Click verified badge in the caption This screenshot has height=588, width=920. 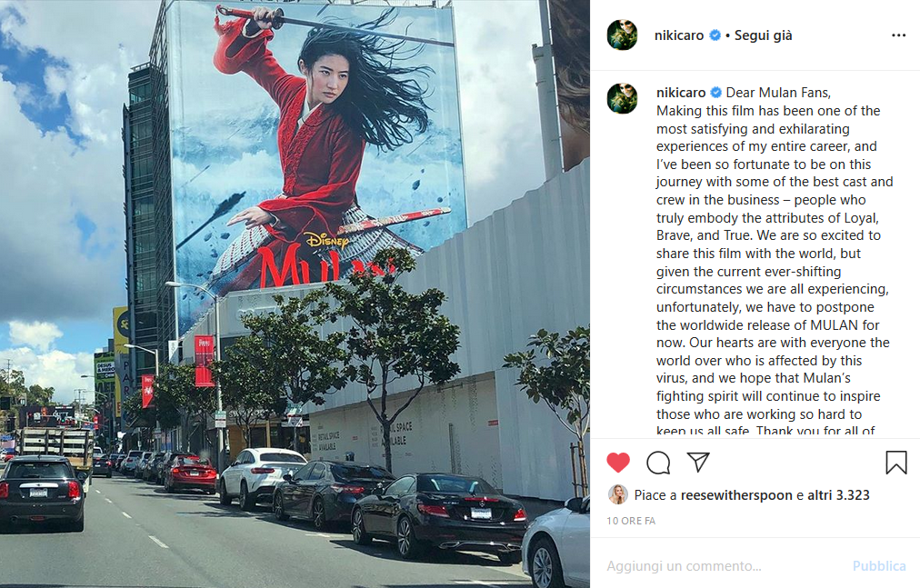(716, 92)
